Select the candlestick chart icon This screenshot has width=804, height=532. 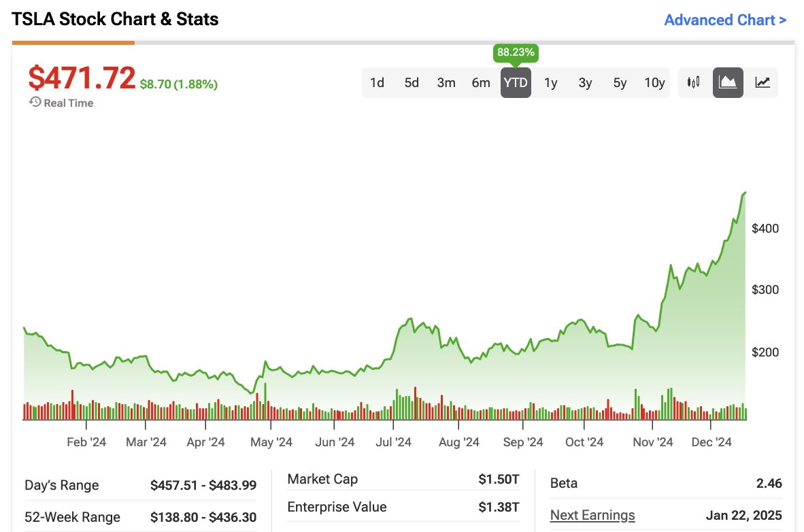[694, 82]
